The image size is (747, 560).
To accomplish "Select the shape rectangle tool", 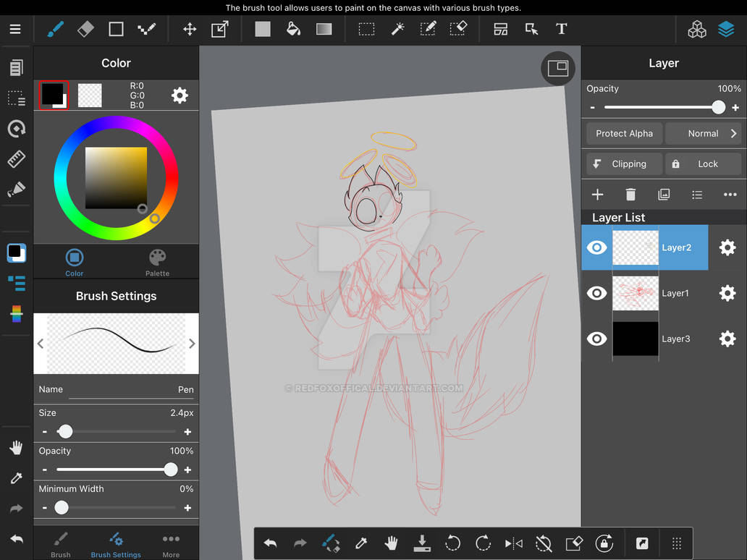I will point(117,29).
